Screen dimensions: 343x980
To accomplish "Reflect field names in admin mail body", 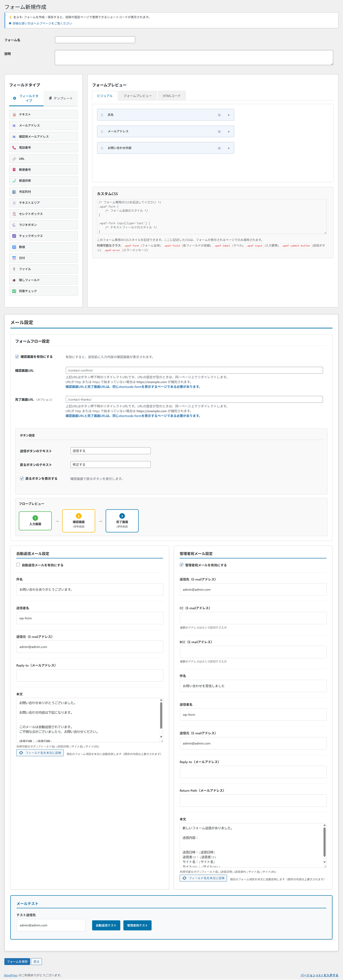I will [x=203, y=878].
